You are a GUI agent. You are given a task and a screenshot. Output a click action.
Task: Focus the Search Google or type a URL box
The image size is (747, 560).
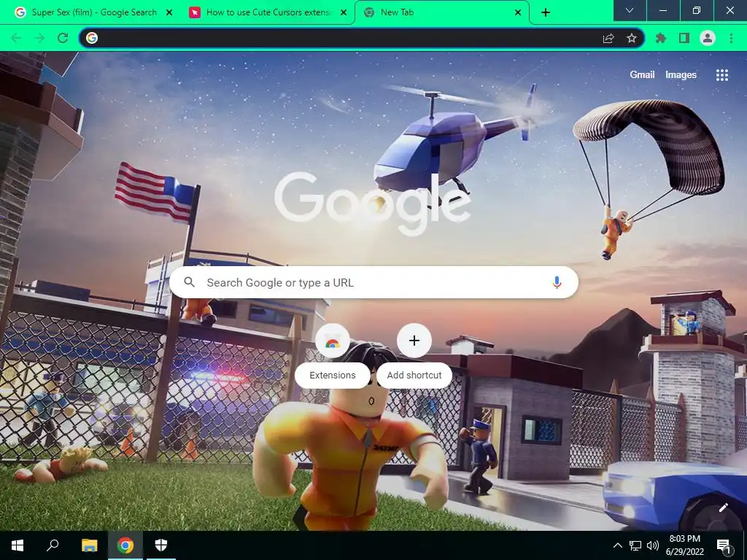374,282
